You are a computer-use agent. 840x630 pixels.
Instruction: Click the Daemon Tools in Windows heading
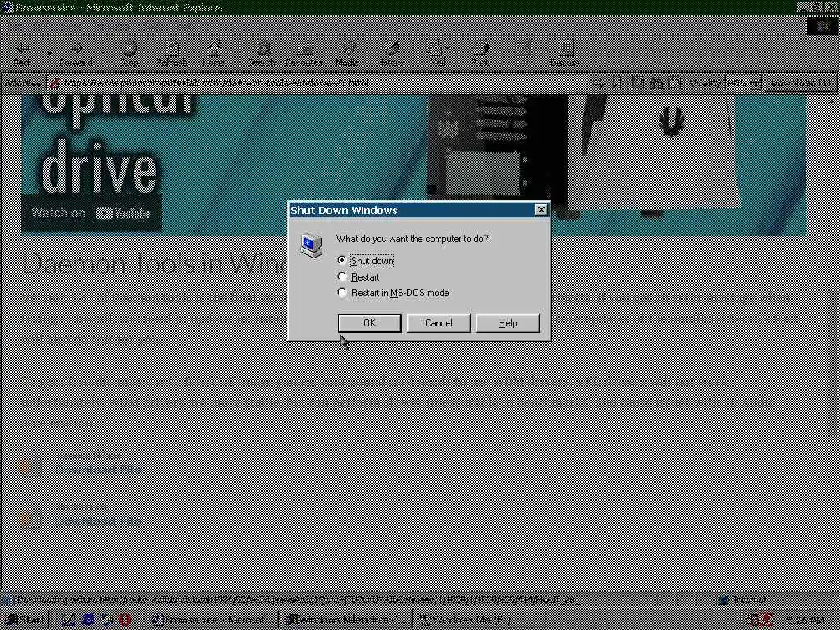[x=155, y=263]
